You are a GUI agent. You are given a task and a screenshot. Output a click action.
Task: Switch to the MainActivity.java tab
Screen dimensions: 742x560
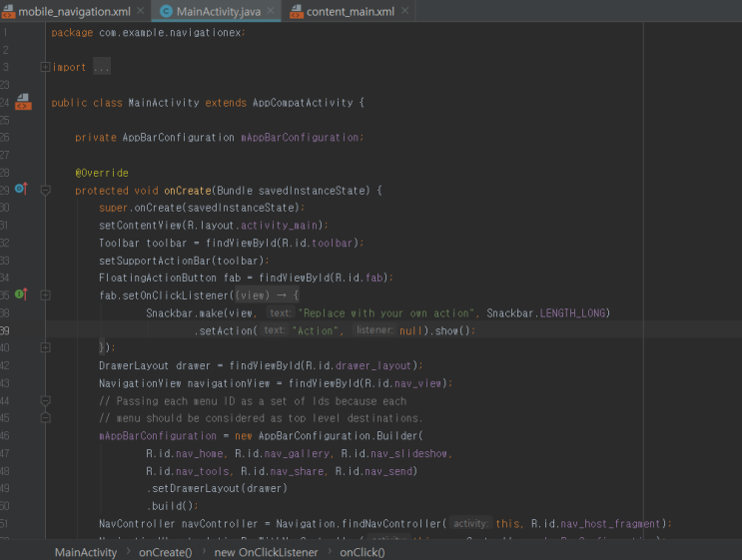(x=218, y=11)
